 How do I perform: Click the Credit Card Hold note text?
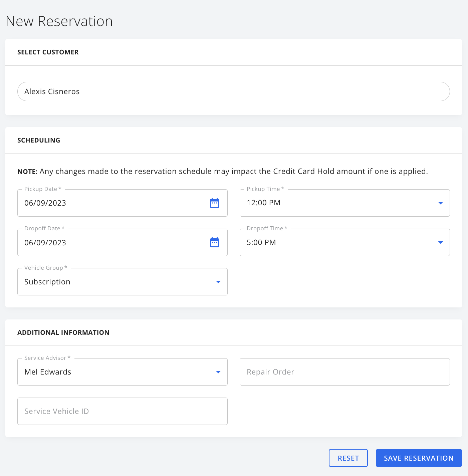pos(223,171)
